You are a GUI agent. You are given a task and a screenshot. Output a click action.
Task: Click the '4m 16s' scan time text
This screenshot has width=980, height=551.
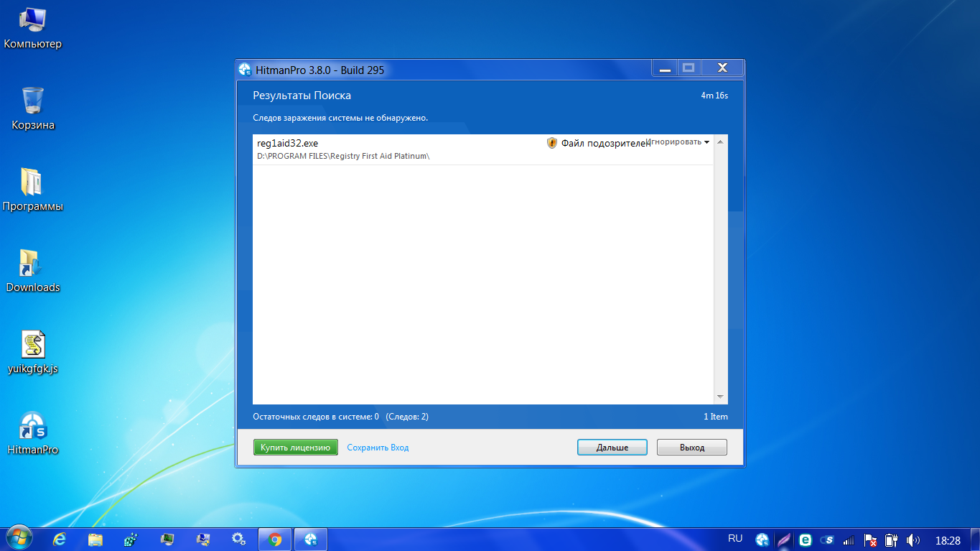pyautogui.click(x=714, y=96)
